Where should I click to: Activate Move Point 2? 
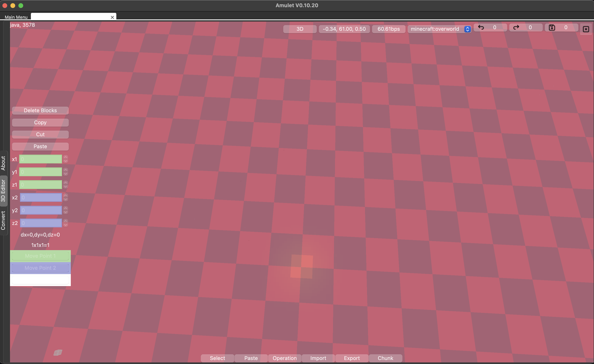pos(40,268)
